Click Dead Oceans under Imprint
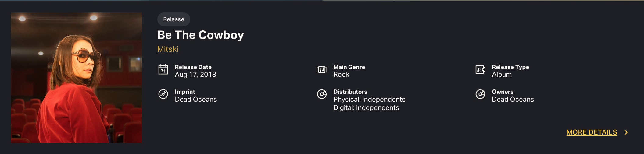 click(x=196, y=100)
